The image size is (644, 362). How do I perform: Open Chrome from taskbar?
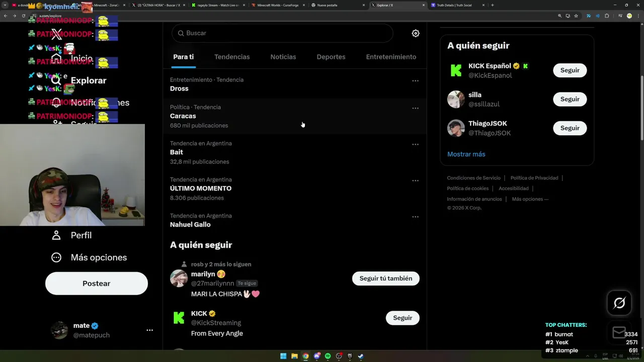coord(305,356)
